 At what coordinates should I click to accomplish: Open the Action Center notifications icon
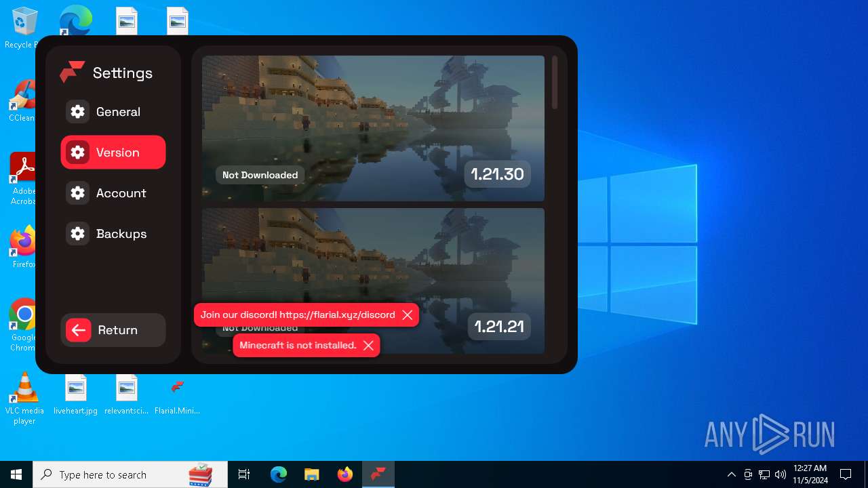pyautogui.click(x=846, y=474)
